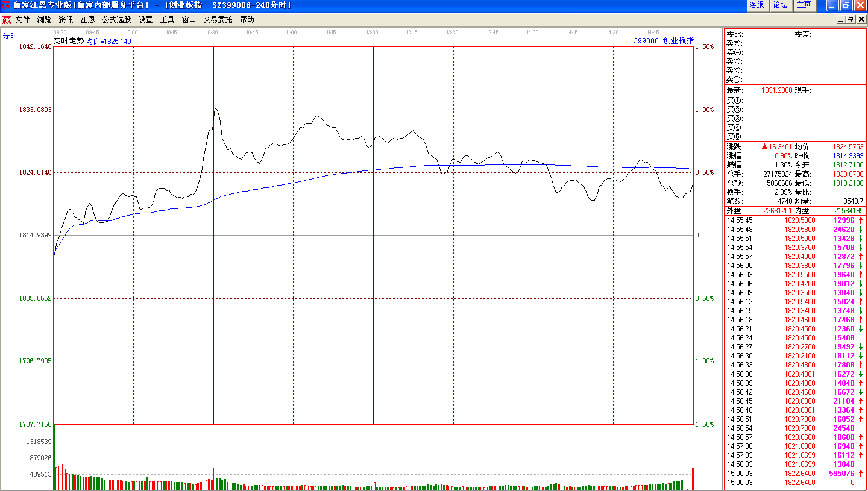Click the 外盘 23681201 value
This screenshot has height=491, width=868.
click(x=778, y=211)
